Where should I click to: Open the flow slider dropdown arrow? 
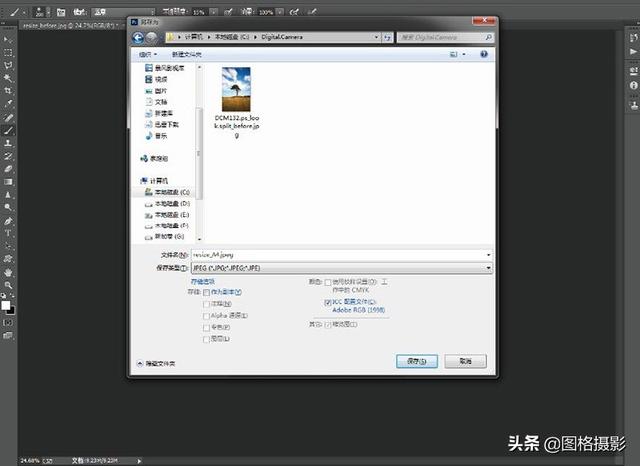(x=280, y=12)
